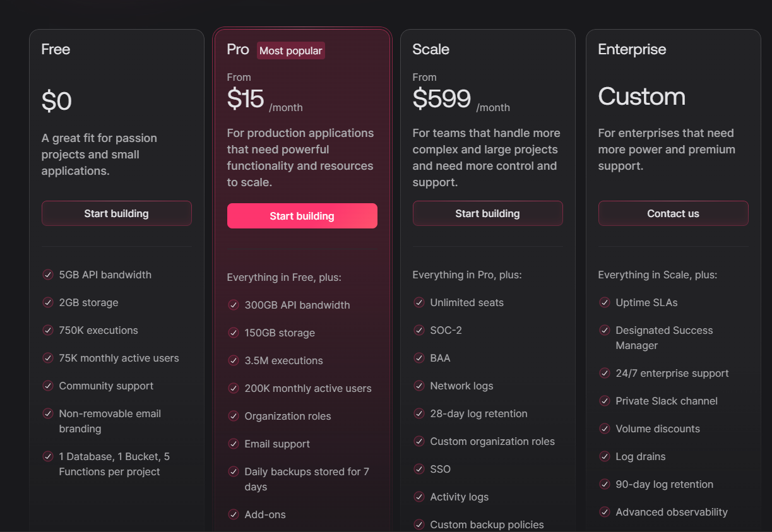The width and height of the screenshot is (772, 532).
Task: Click checkmark beside Private Slack channel
Action: coord(604,401)
